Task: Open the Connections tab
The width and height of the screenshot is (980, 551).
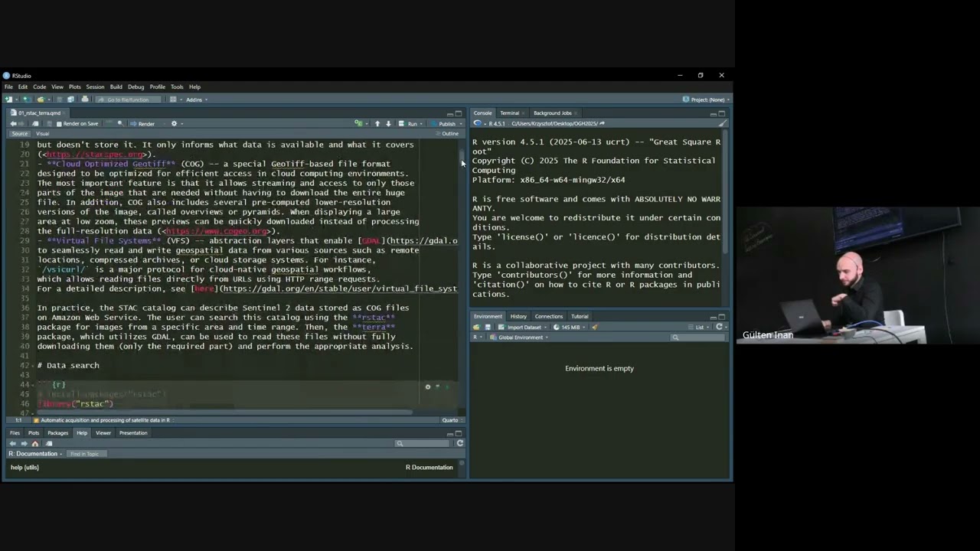Action: [548, 316]
